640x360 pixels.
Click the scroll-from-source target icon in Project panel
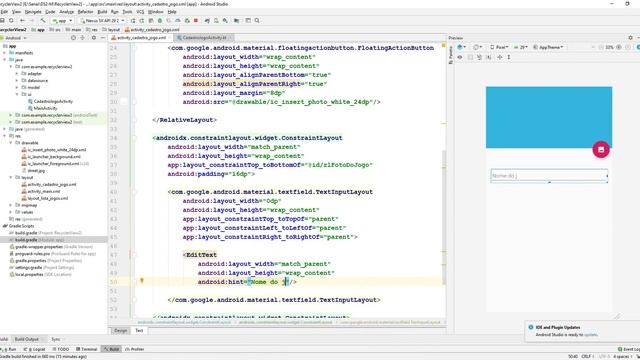[x=73, y=38]
